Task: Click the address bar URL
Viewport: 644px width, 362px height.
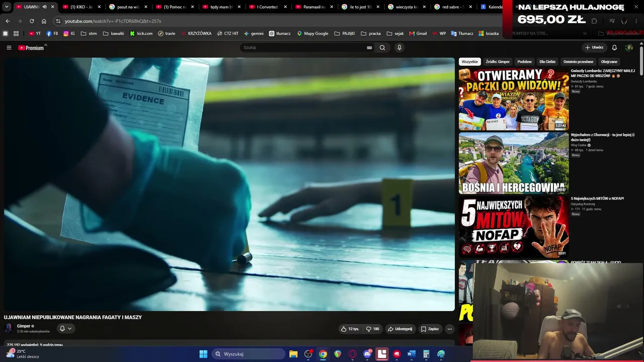Action: coord(113,21)
